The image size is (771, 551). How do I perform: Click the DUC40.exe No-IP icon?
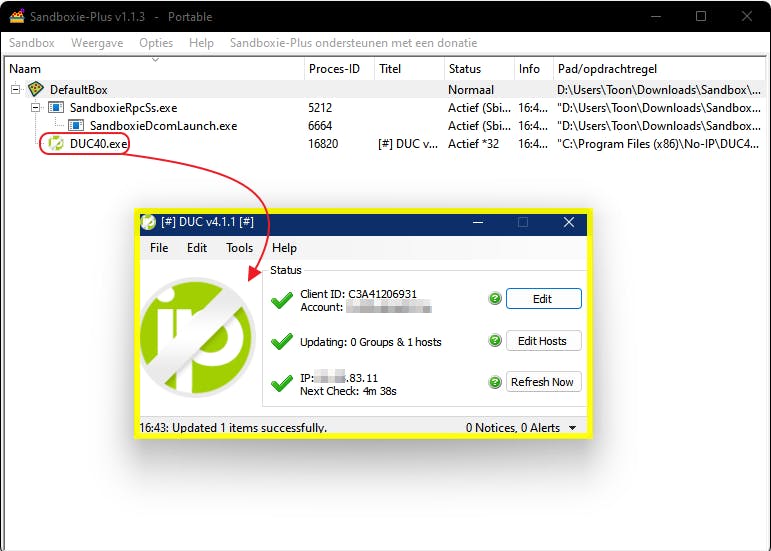56,144
